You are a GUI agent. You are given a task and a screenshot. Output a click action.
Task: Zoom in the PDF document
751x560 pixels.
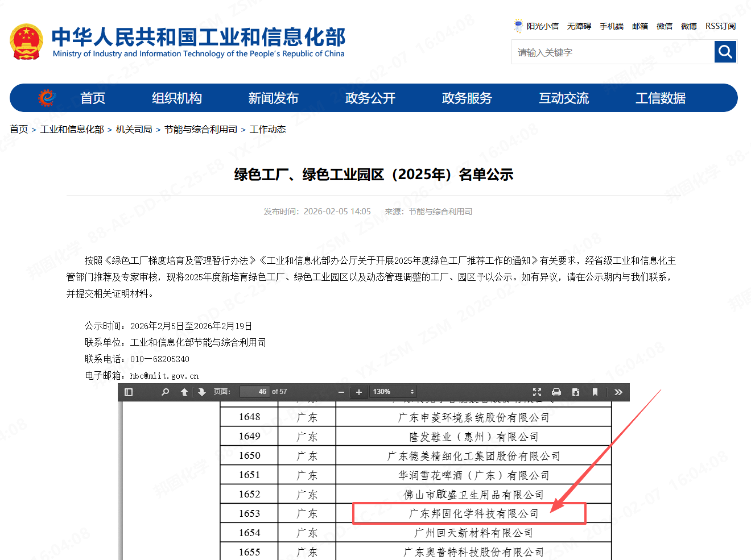tap(359, 392)
